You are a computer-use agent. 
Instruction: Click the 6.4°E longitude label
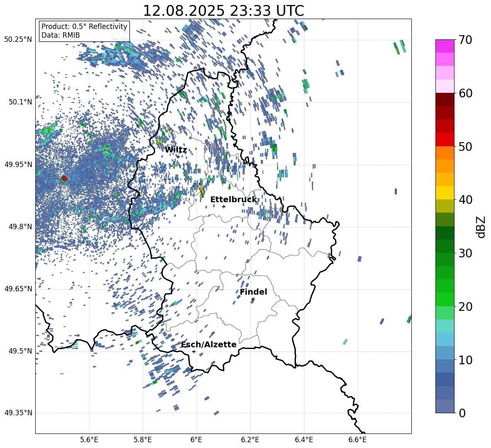(304, 440)
